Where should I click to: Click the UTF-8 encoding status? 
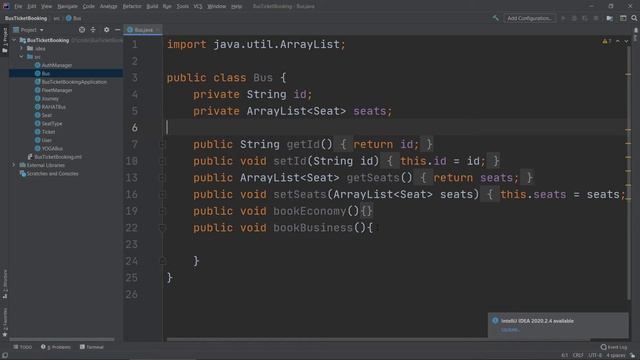(595, 355)
